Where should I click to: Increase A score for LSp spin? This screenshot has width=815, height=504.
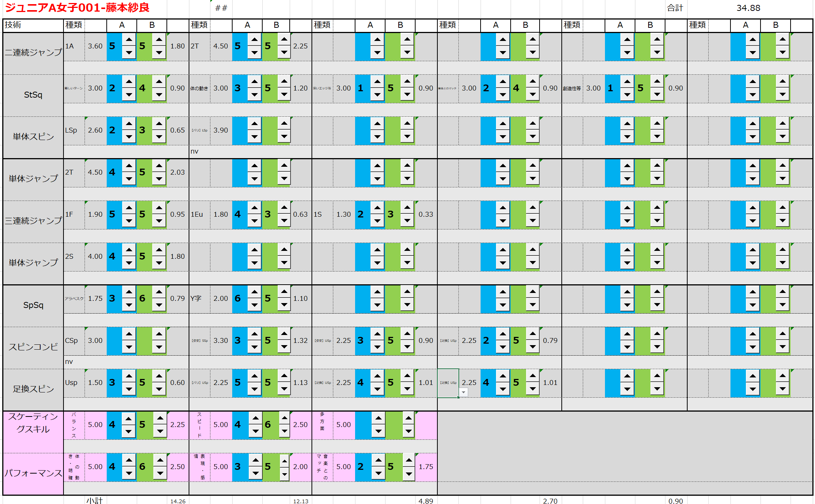tap(129, 124)
